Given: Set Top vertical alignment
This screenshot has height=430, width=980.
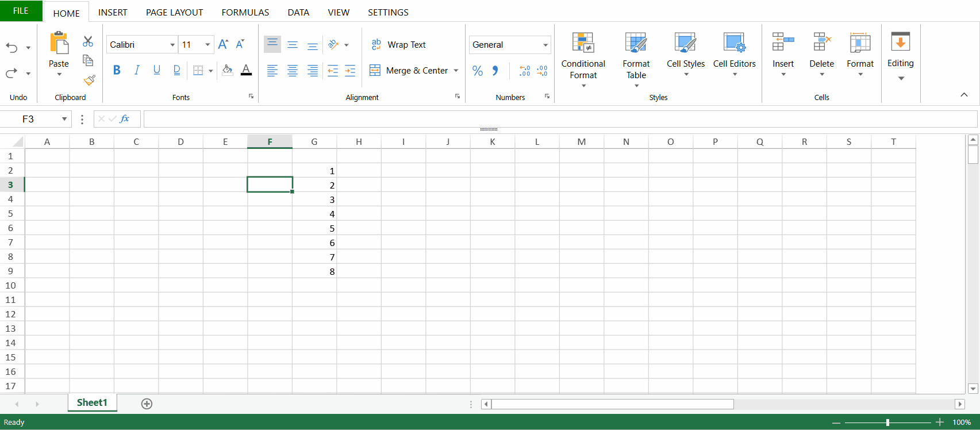Looking at the screenshot, I should pyautogui.click(x=272, y=44).
